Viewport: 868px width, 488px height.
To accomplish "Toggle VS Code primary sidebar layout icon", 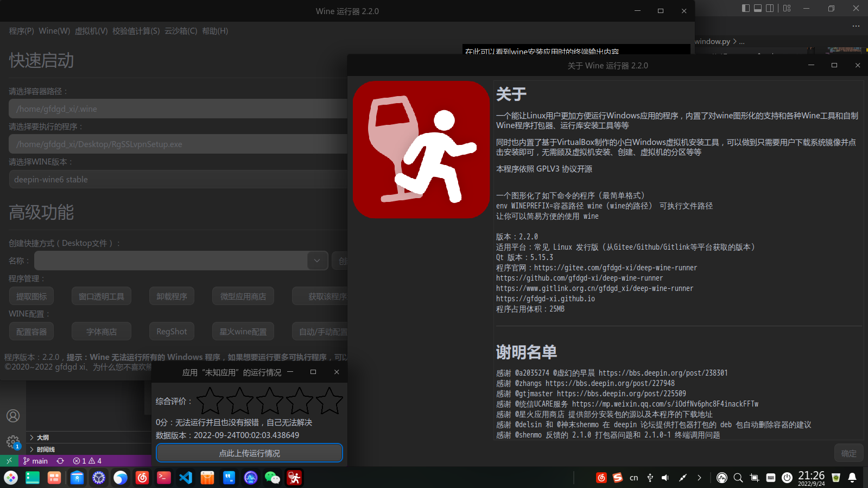I will [746, 8].
